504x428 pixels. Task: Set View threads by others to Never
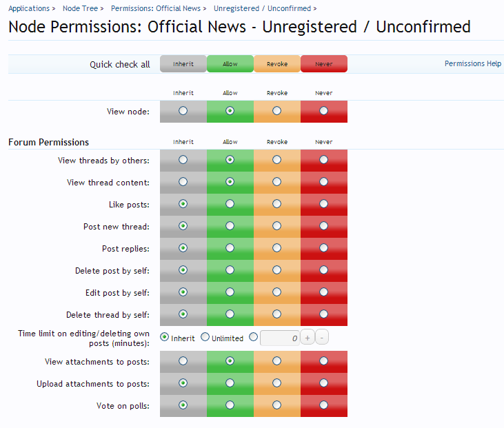(x=323, y=160)
